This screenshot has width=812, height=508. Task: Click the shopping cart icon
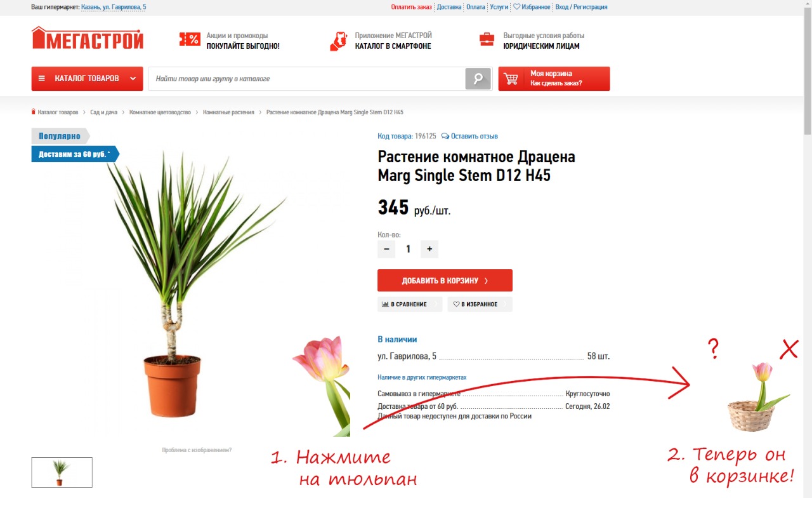tap(511, 79)
